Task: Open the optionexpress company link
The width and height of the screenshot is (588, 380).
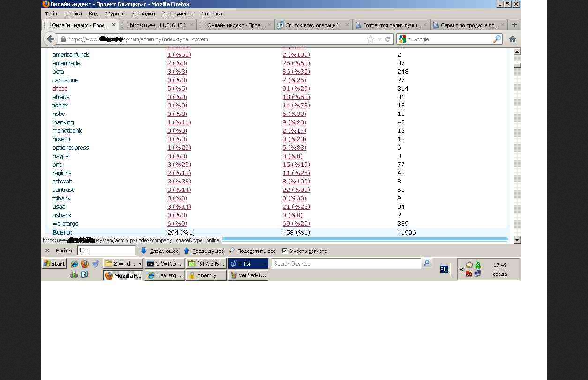Action: pos(71,148)
